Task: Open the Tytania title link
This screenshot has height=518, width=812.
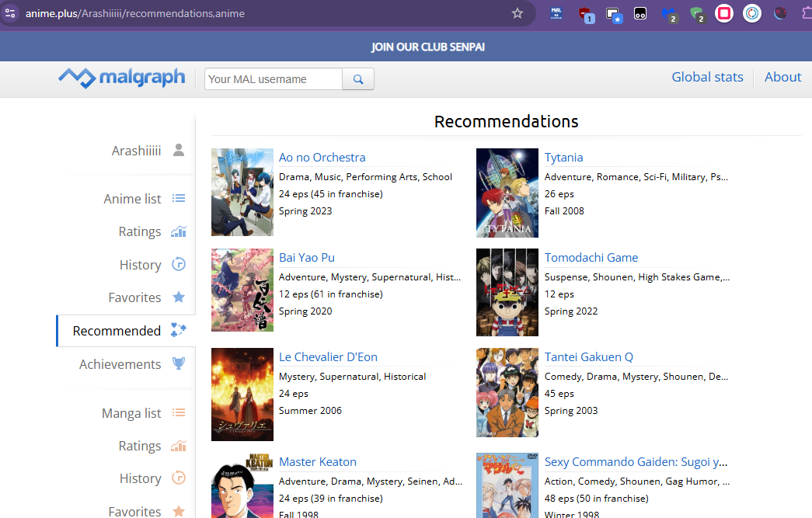Action: 563,158
